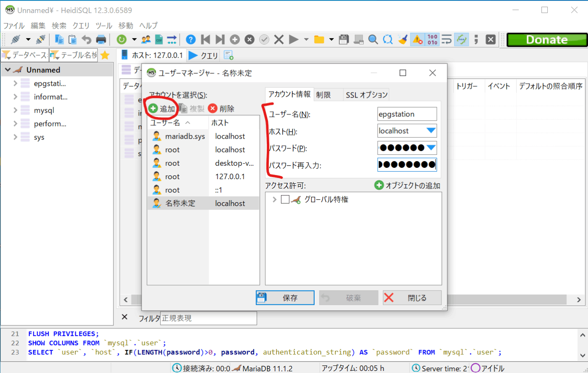Viewport: 588px width, 373px height.
Task: Click the copy icon in main toolbar
Action: click(60, 40)
